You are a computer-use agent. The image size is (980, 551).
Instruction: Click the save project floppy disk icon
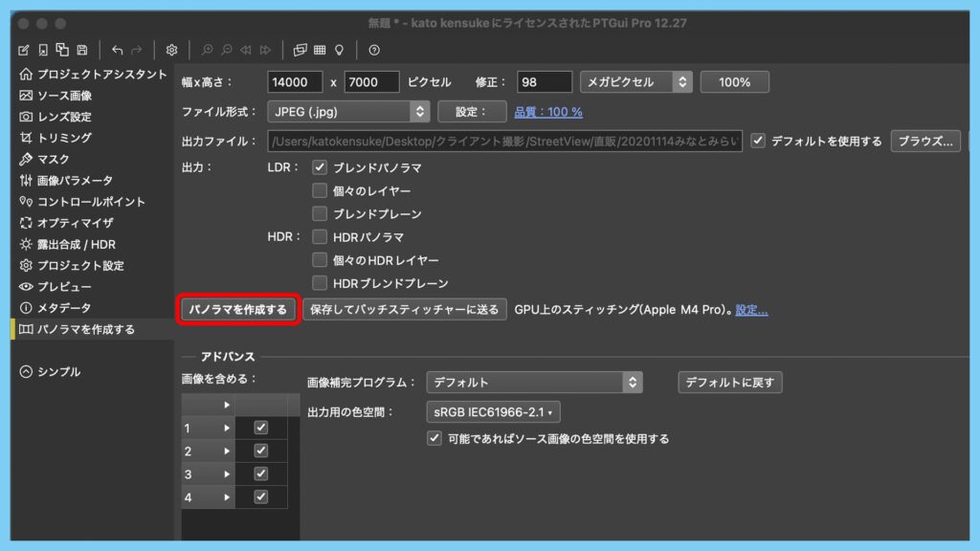(81, 50)
